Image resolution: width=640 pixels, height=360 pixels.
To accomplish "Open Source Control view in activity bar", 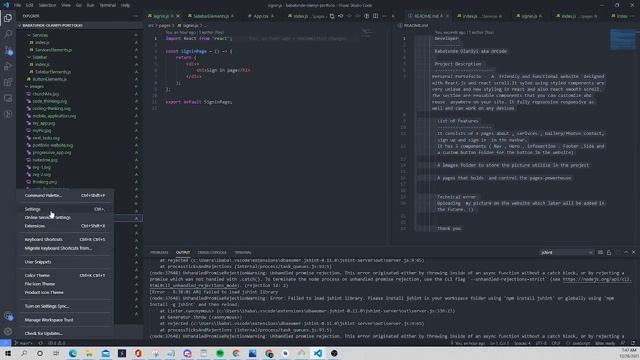I will coord(8,50).
